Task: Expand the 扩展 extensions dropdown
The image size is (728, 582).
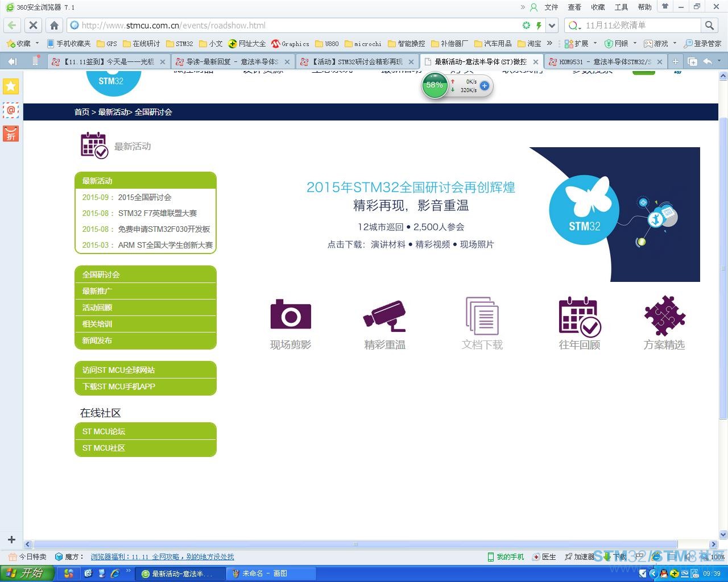Action: 595,43
